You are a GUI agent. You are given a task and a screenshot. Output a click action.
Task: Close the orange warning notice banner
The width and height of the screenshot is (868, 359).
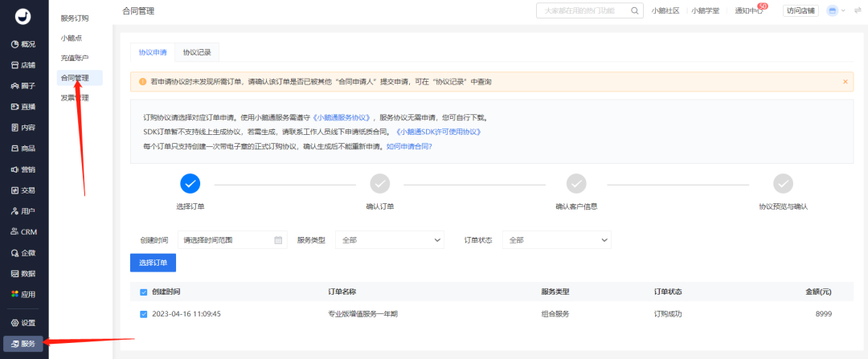tap(845, 82)
